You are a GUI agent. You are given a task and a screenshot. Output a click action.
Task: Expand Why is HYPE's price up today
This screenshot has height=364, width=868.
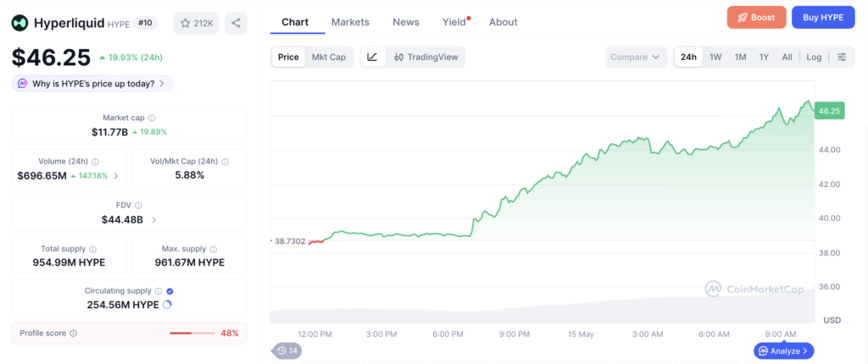tap(92, 84)
